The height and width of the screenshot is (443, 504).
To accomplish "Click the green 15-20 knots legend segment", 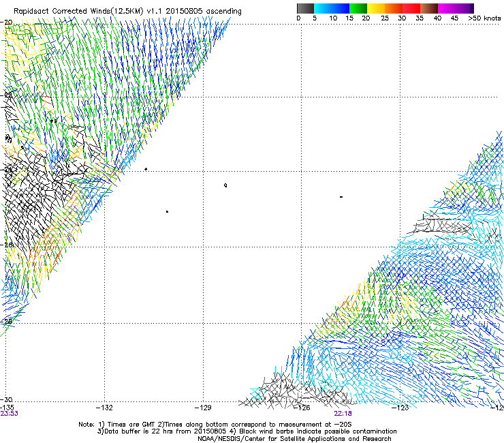I will pyautogui.click(x=358, y=8).
